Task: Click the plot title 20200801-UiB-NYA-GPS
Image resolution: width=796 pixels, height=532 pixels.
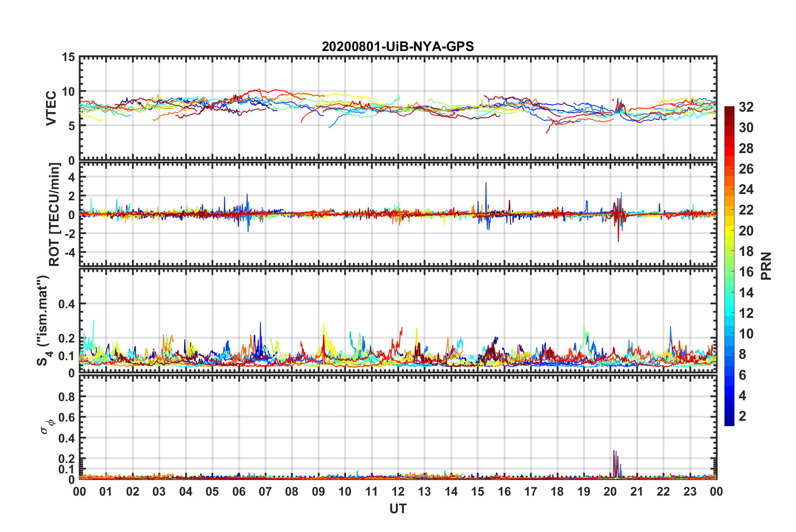Action: 398,46
